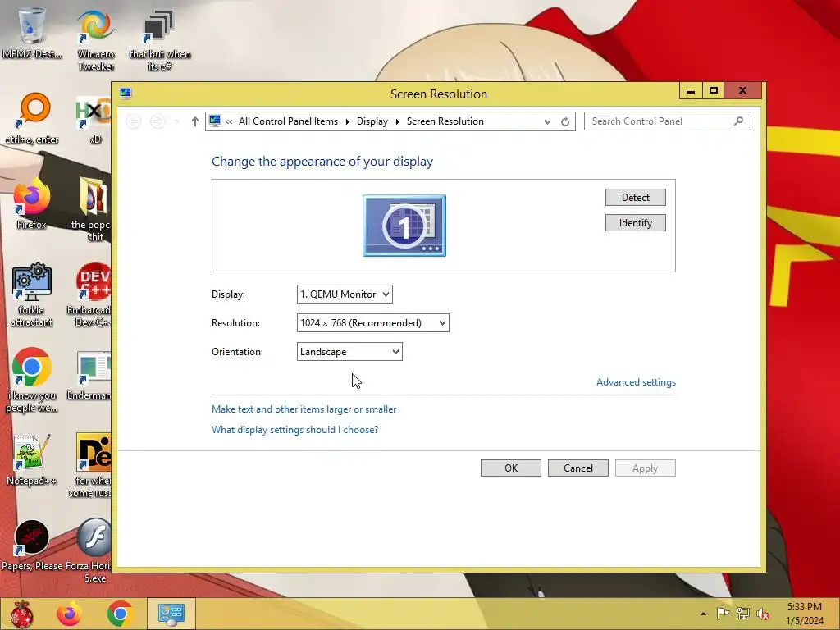Select Firefox desktop shortcut
Screen dimensions: 840x630
pyautogui.click(x=32, y=204)
